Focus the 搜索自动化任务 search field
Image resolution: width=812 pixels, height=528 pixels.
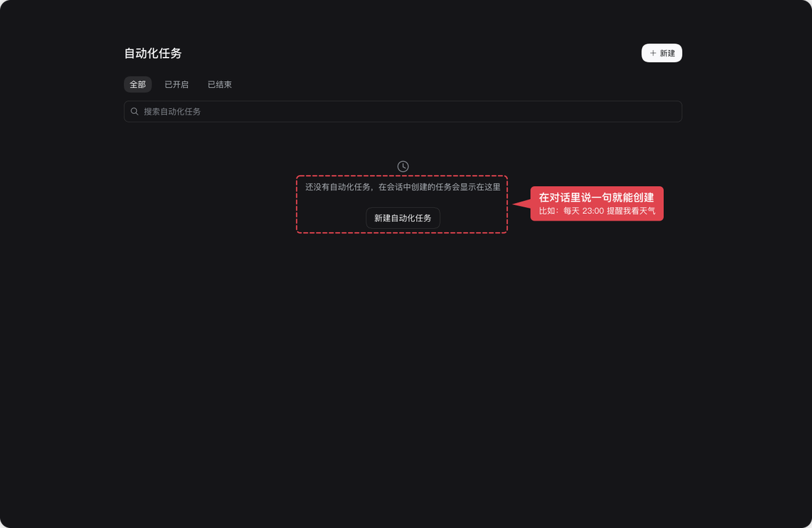click(x=403, y=112)
